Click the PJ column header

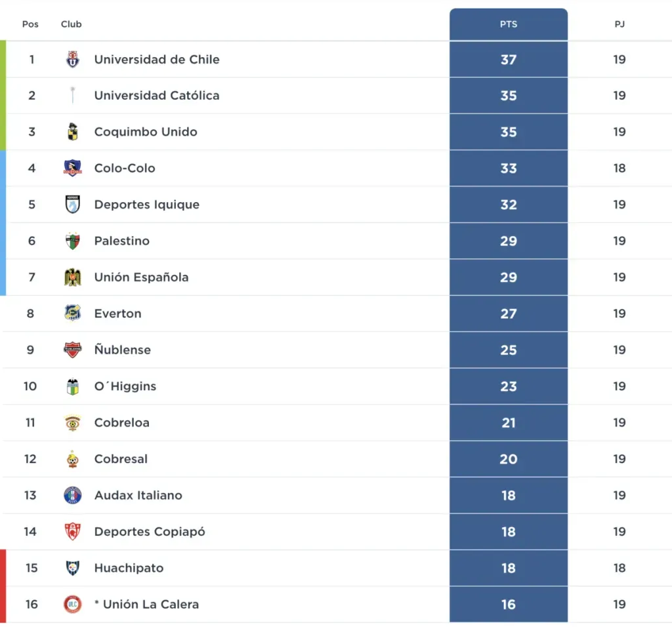tap(619, 24)
